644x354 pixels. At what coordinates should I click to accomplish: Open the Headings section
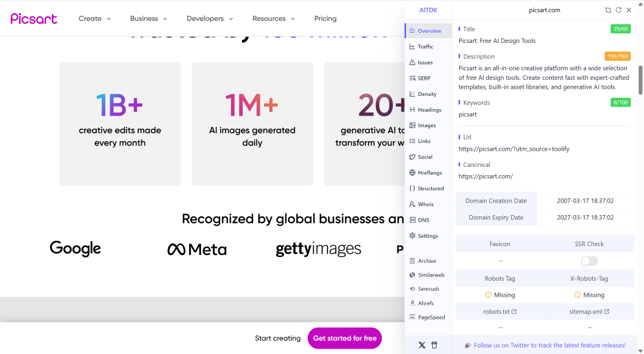click(428, 110)
